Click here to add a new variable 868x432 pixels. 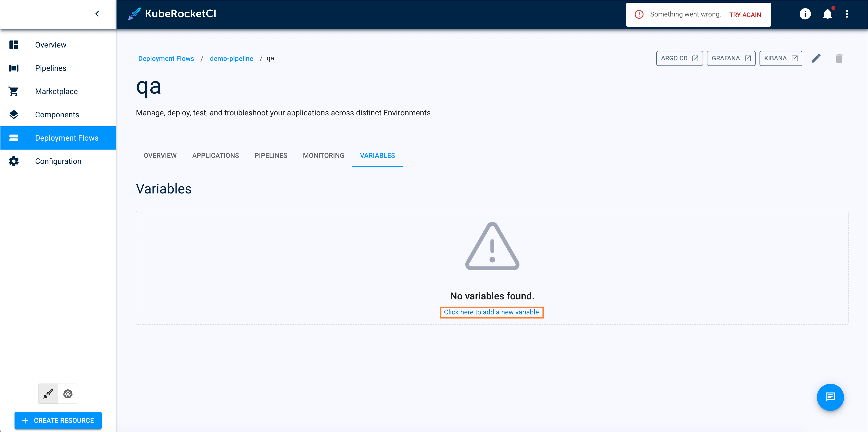[x=492, y=312]
